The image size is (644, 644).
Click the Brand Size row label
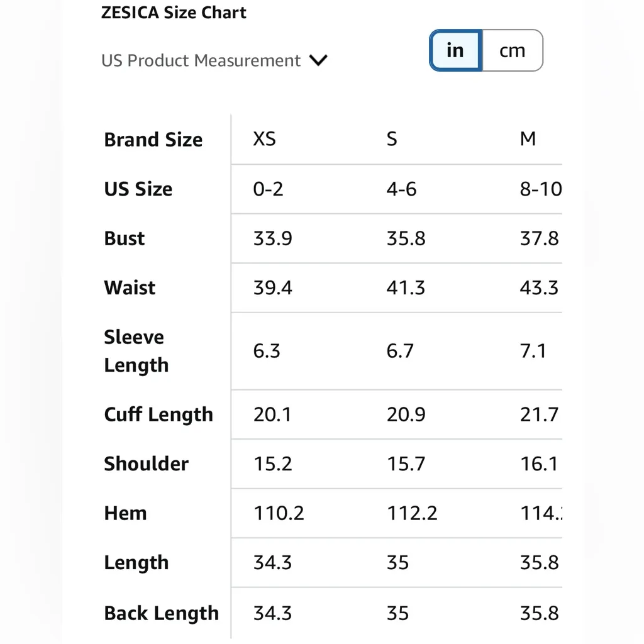(x=153, y=140)
